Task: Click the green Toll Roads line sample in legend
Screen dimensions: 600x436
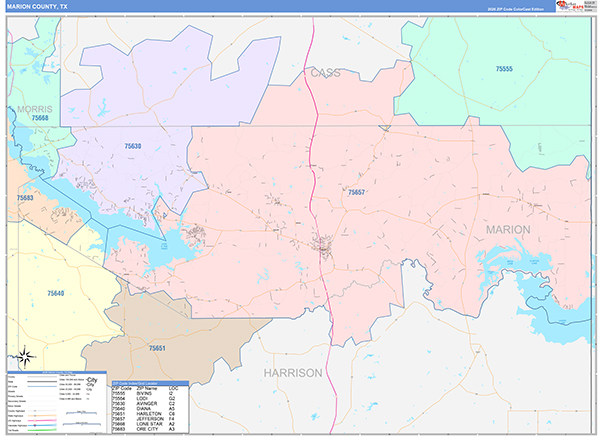Action: [x=42, y=430]
